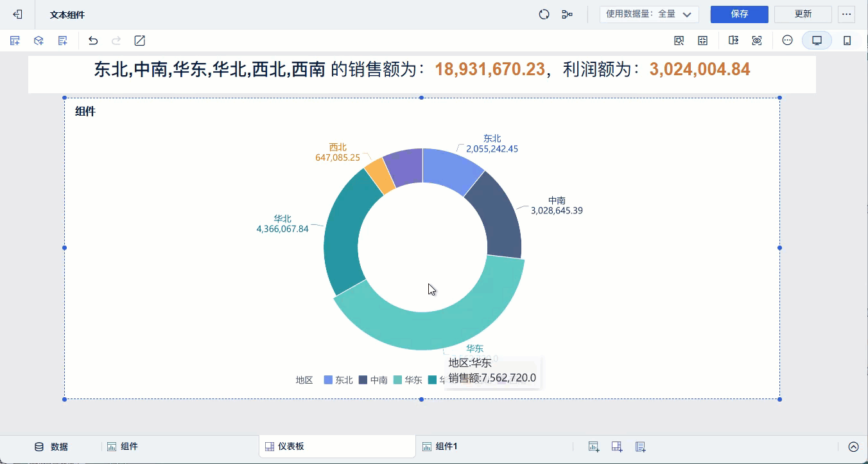Click the add-text-page icon in the bottom bar
Screen dimensions: 868x464
[640, 447]
